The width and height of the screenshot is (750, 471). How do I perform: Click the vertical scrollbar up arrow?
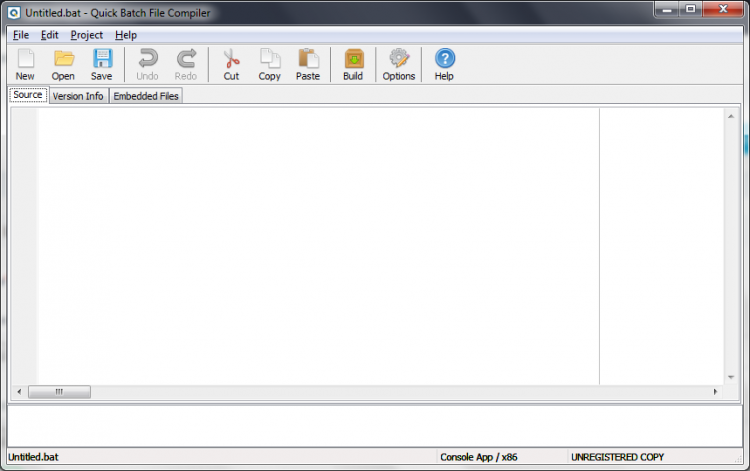click(731, 116)
